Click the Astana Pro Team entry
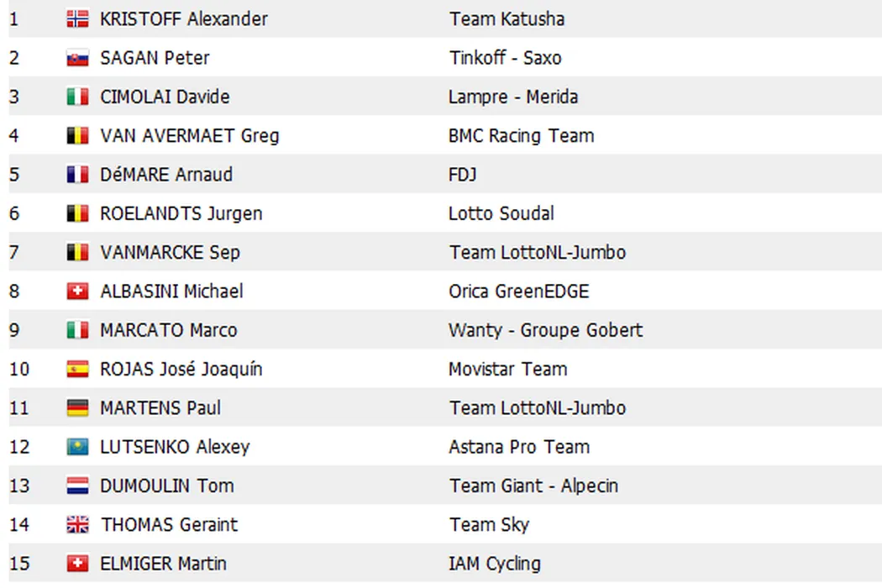Image resolution: width=882 pixels, height=588 pixels. [x=518, y=447]
